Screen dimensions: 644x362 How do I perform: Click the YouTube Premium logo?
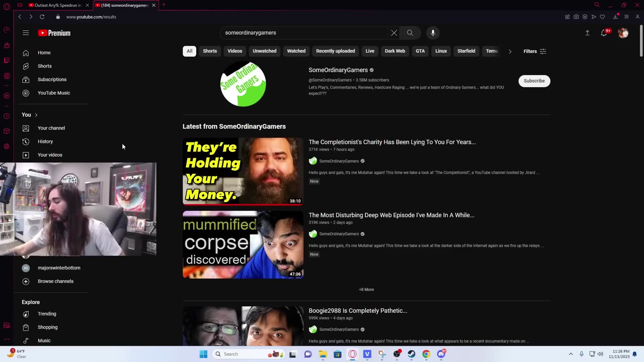(x=54, y=33)
